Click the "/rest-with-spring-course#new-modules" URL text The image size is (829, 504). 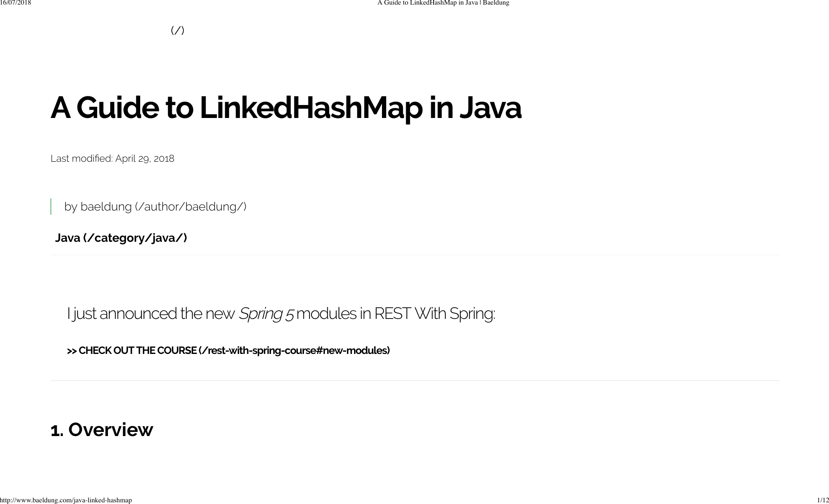tap(294, 351)
